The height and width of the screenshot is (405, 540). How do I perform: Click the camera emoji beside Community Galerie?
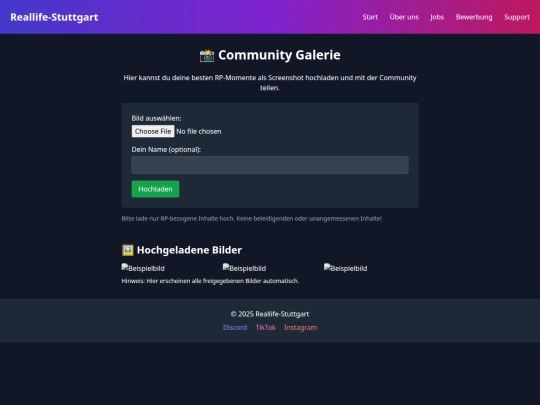tap(207, 55)
